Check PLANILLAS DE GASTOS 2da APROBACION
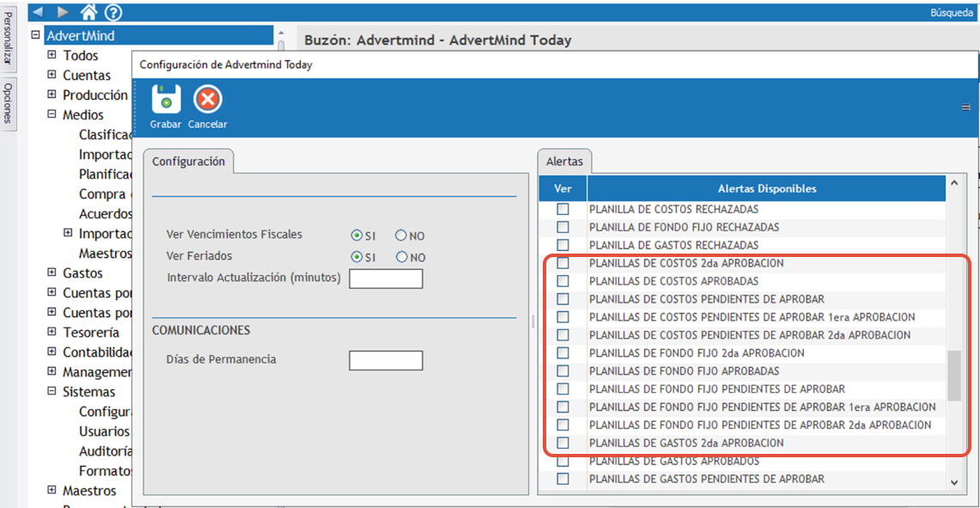 tap(563, 443)
